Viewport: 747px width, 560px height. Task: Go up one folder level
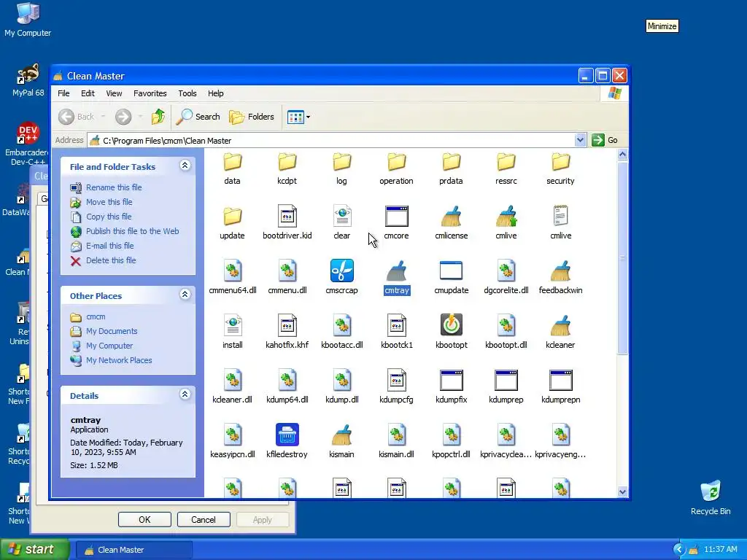[x=158, y=117]
